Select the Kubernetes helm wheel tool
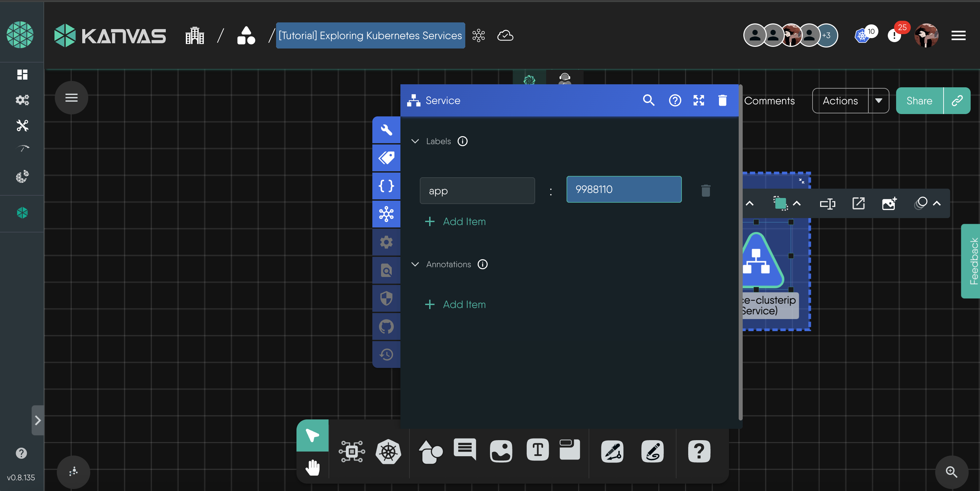Viewport: 980px width, 491px height. 388,452
